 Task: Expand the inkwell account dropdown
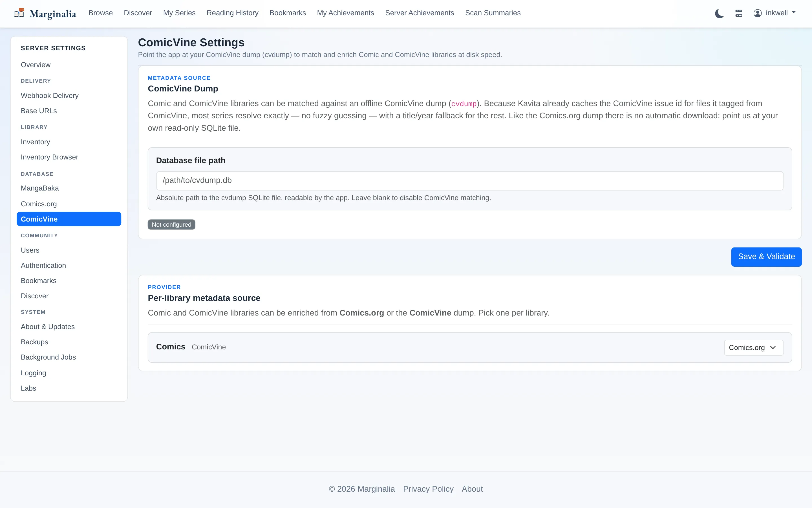775,13
